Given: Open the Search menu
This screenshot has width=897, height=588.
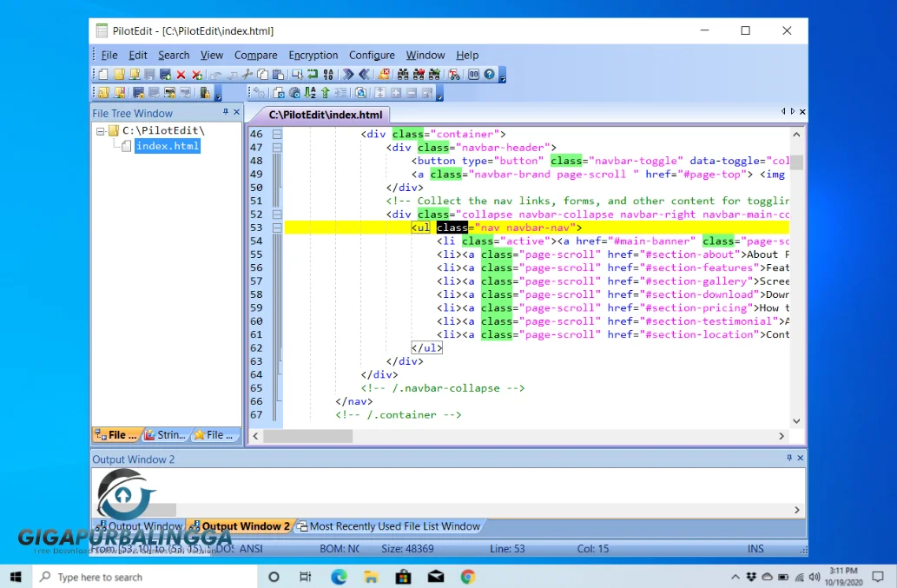Looking at the screenshot, I should pos(174,55).
